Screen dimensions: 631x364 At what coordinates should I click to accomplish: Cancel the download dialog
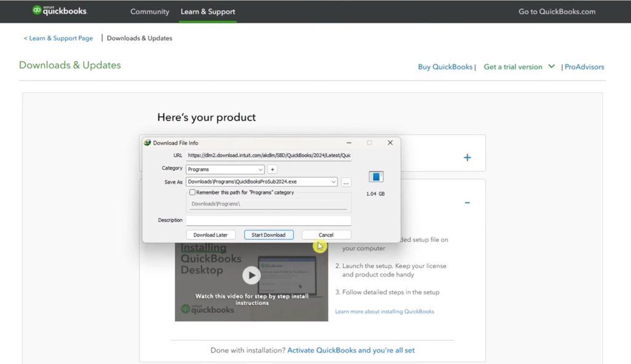pos(326,235)
